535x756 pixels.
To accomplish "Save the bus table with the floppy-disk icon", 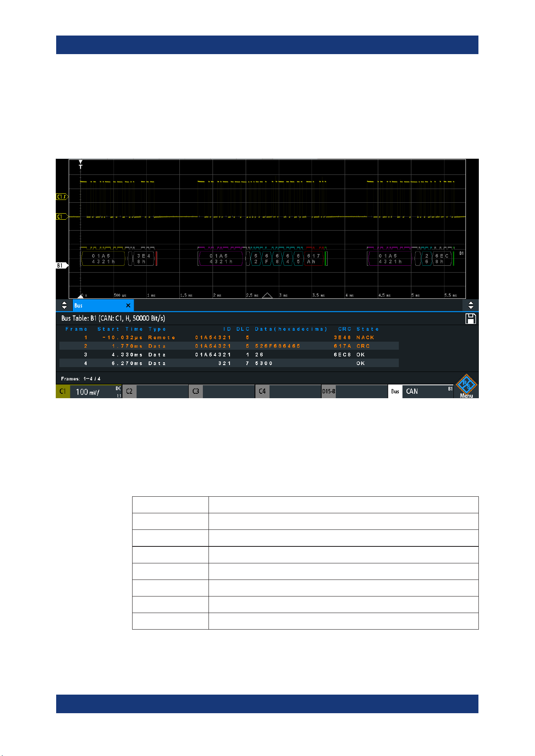I will point(471,319).
